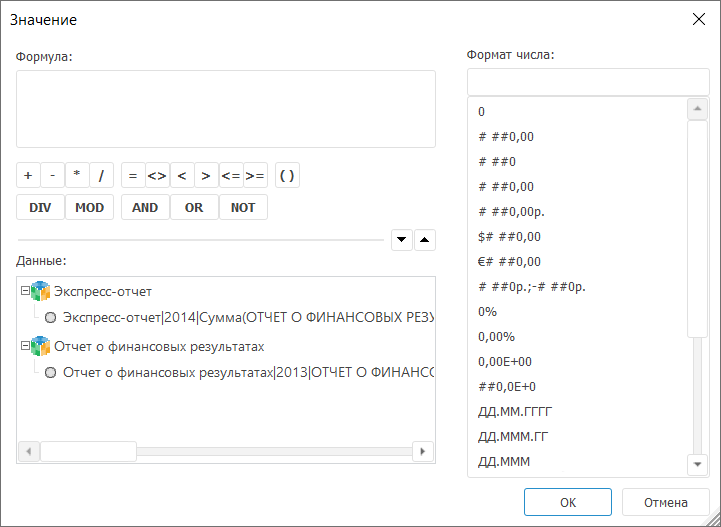Screen dimensions: 721x527
Task: Insert the not-equal operator
Action: point(157,176)
